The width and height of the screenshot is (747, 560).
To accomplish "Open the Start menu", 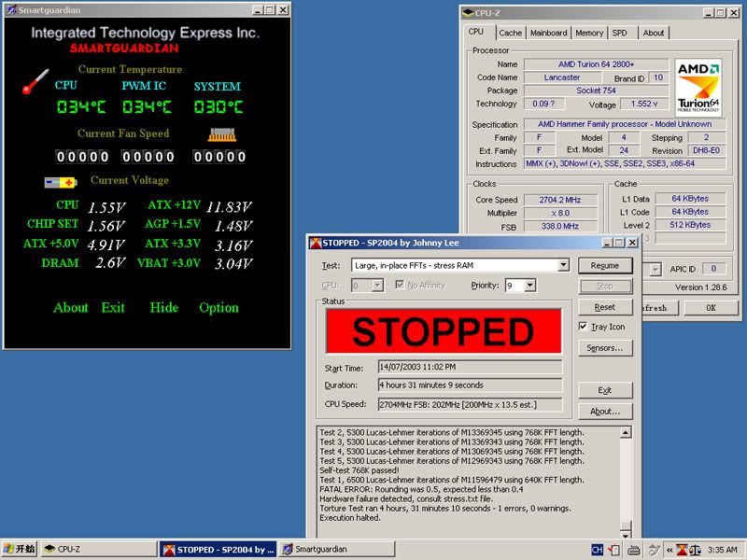I will click(x=20, y=549).
